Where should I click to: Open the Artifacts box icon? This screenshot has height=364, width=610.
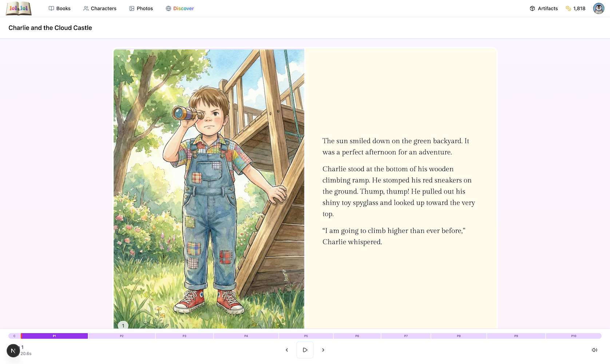tap(532, 8)
